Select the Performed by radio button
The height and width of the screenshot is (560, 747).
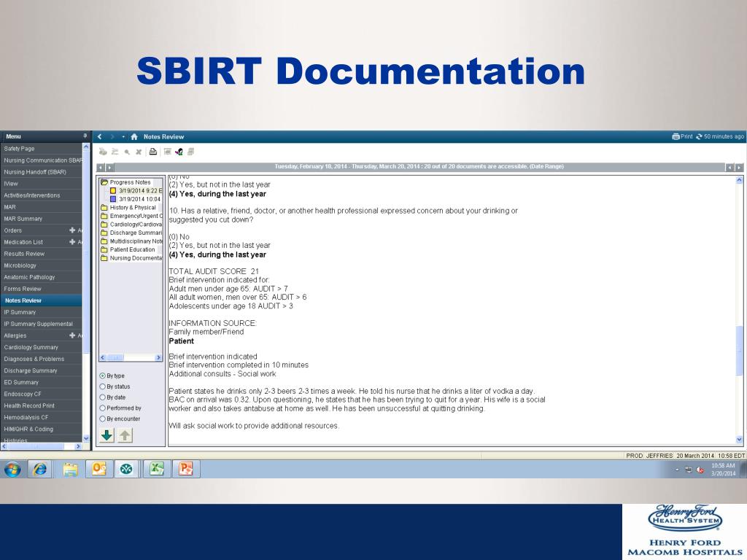coord(103,408)
